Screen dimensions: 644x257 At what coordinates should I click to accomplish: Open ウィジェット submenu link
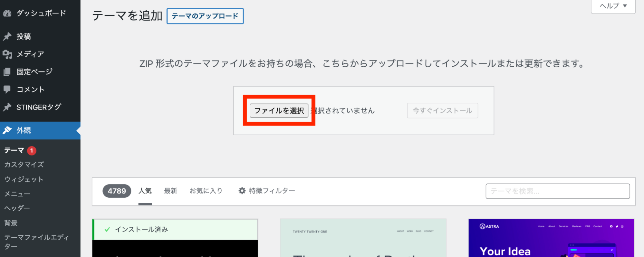coord(24,179)
